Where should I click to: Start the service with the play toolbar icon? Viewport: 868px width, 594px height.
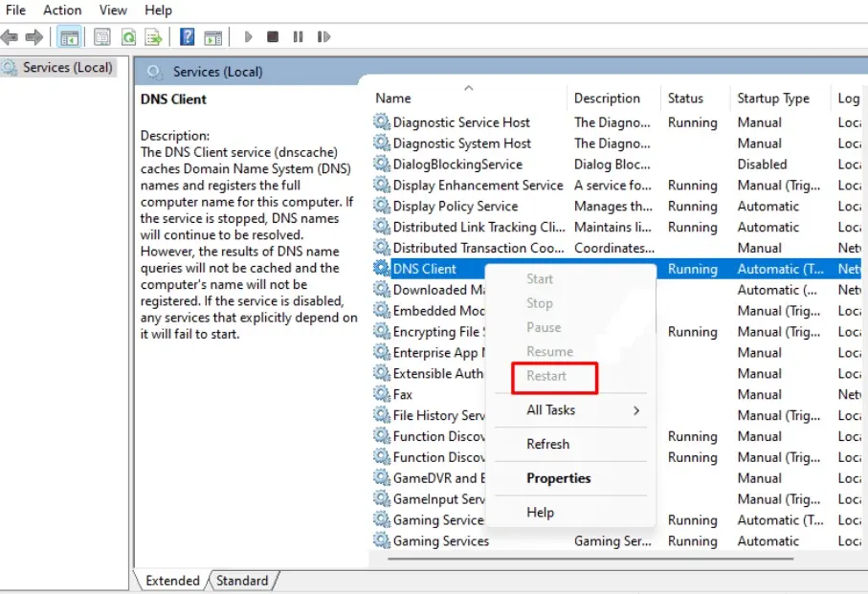click(x=248, y=36)
